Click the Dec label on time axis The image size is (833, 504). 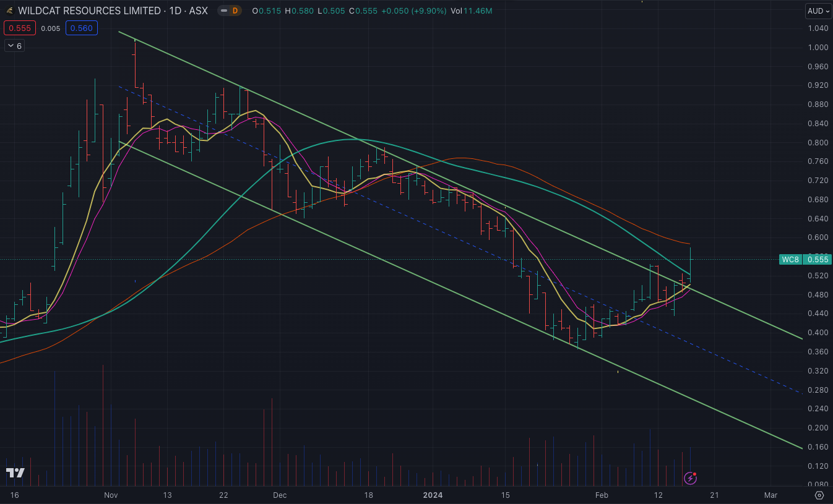(x=280, y=495)
